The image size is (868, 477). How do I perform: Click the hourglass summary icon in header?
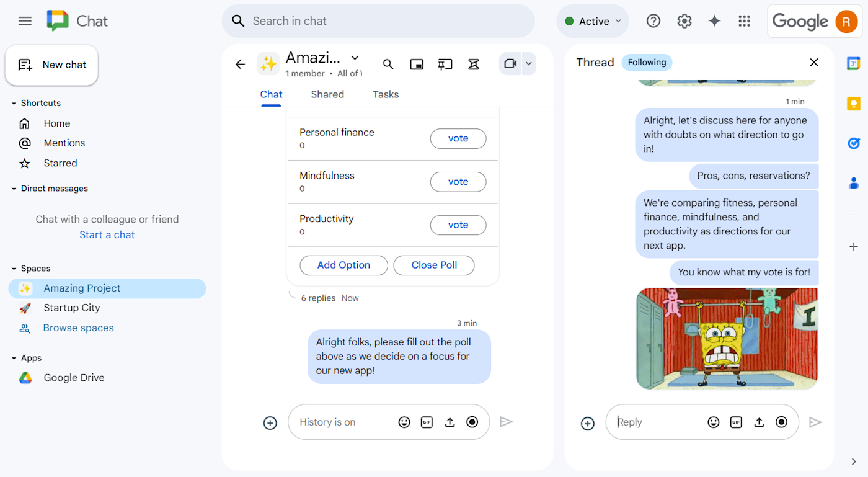click(474, 64)
